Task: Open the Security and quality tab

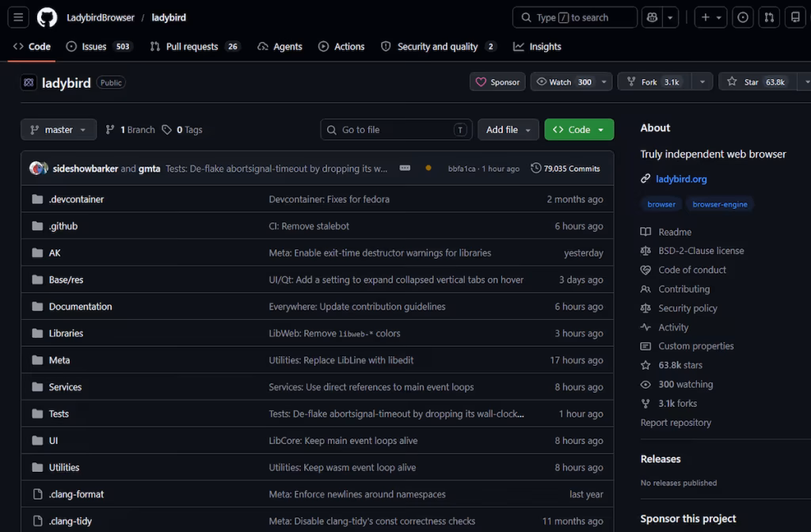Action: coord(439,47)
